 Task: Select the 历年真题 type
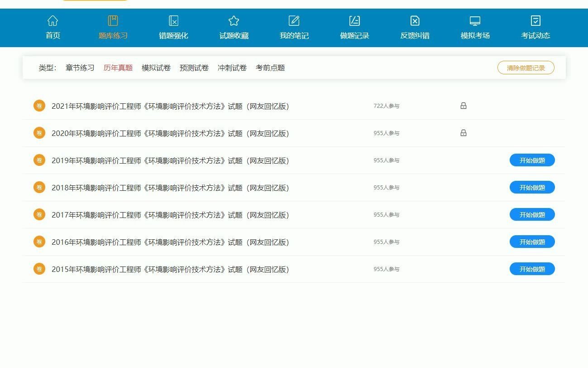(x=118, y=68)
